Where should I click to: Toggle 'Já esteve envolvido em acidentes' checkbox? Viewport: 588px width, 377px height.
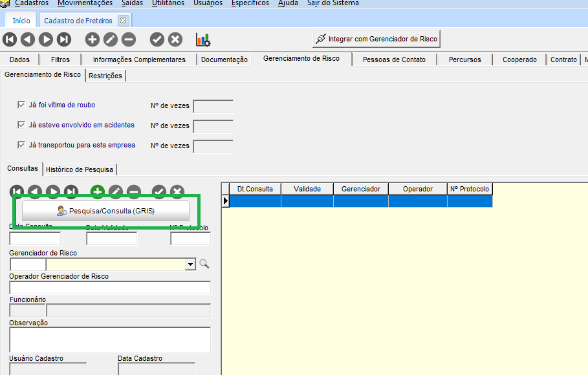point(21,125)
